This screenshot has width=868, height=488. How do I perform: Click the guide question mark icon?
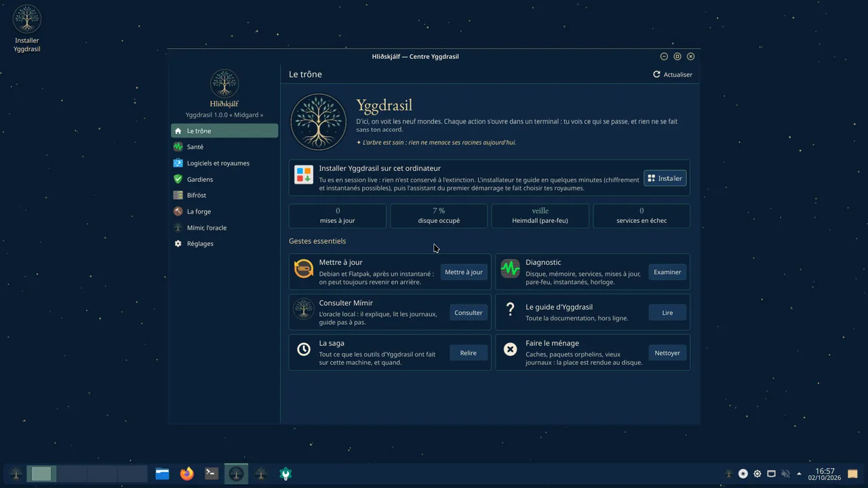[510, 309]
